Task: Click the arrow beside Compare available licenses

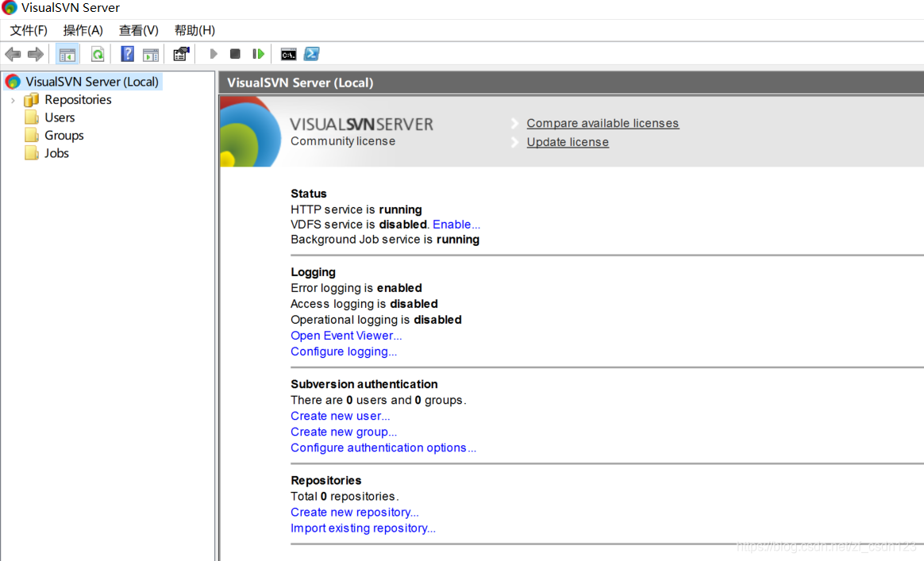Action: (x=514, y=123)
